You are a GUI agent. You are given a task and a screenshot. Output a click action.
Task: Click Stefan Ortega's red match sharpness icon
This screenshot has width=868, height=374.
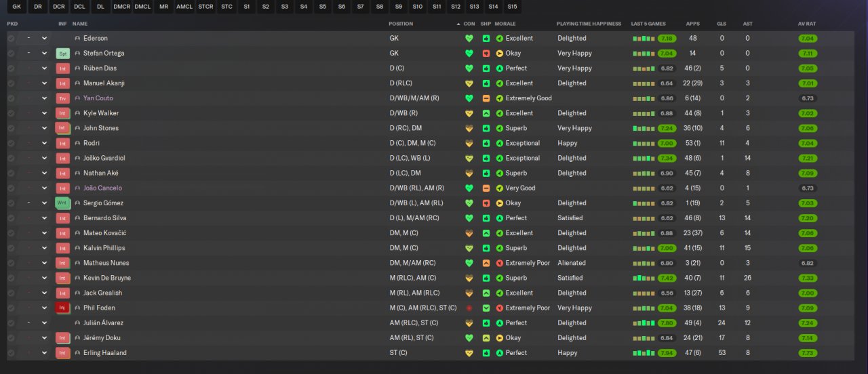[486, 54]
